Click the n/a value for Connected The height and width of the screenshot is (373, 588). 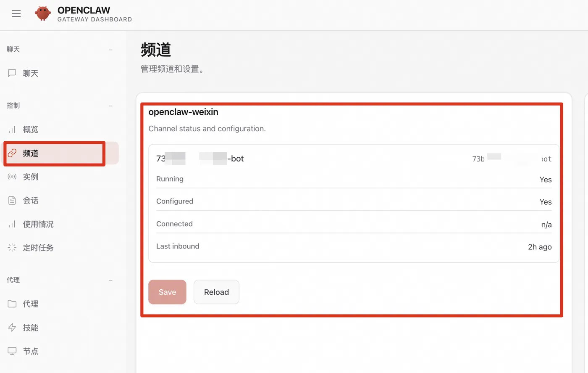[546, 225]
